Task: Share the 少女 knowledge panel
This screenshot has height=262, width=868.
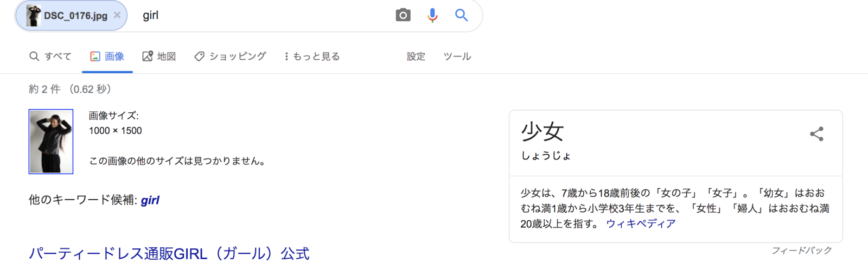Action: [x=816, y=134]
